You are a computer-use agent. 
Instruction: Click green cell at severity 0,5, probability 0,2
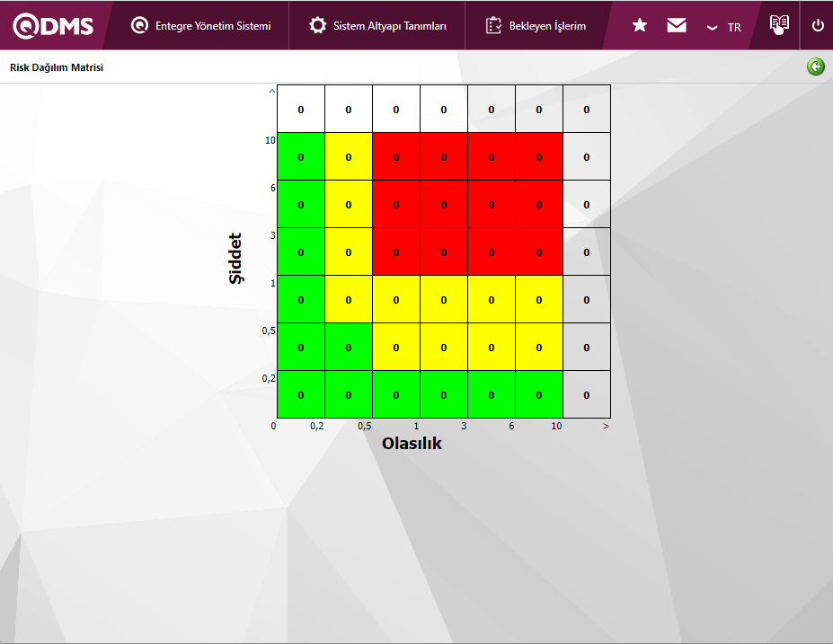point(349,348)
